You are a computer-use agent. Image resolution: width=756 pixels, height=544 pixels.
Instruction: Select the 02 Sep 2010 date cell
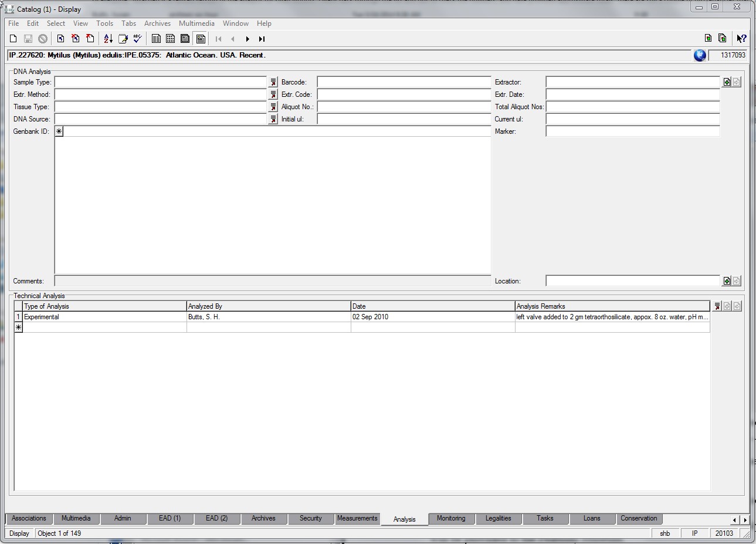pos(433,317)
